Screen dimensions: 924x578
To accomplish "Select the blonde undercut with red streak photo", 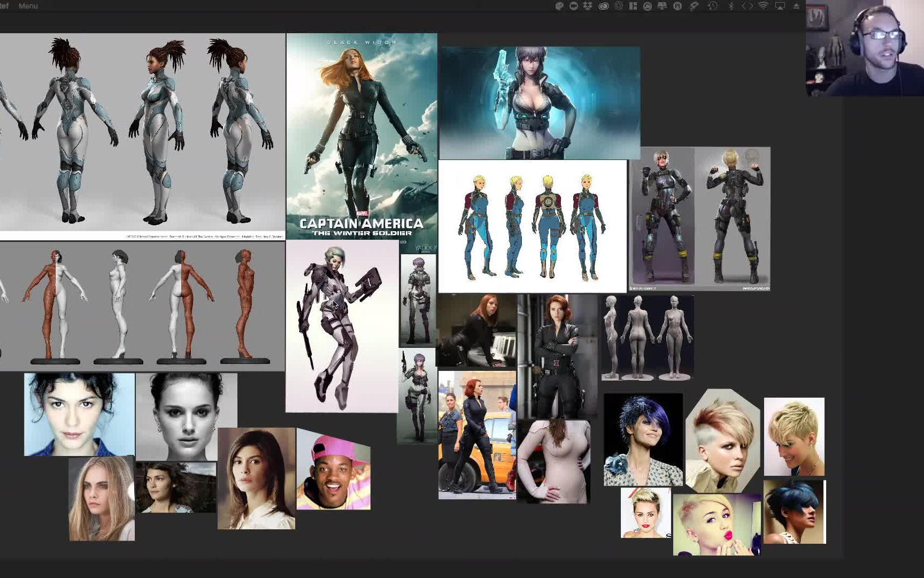I will [723, 441].
